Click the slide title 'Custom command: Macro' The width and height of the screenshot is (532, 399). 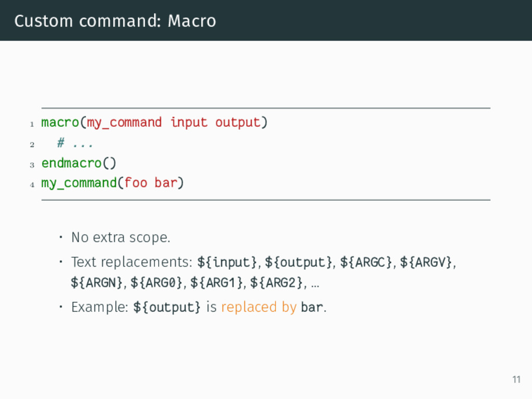coord(115,21)
